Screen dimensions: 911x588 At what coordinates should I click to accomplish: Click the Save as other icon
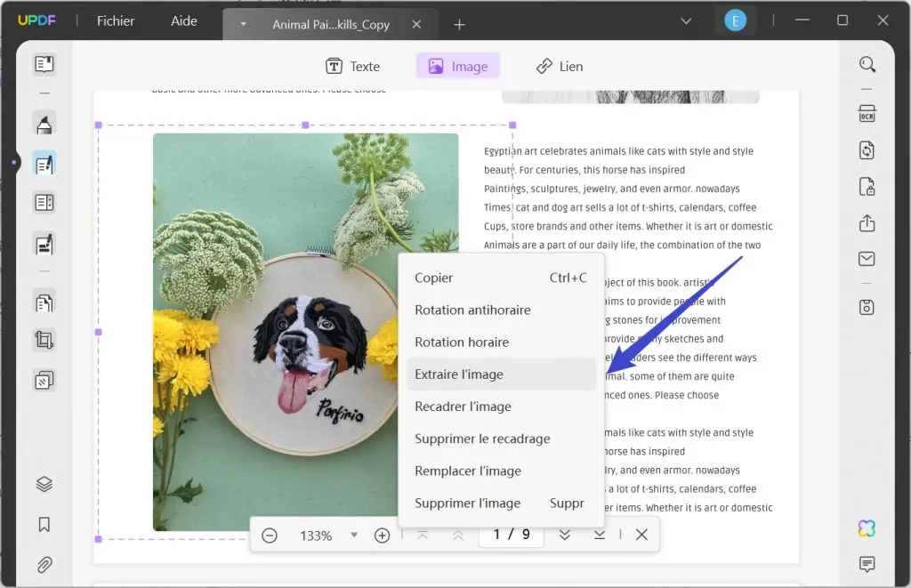867,307
